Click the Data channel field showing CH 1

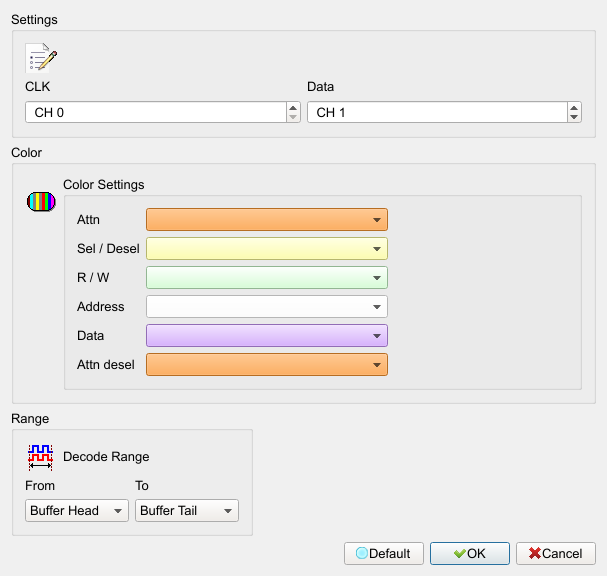(437, 112)
